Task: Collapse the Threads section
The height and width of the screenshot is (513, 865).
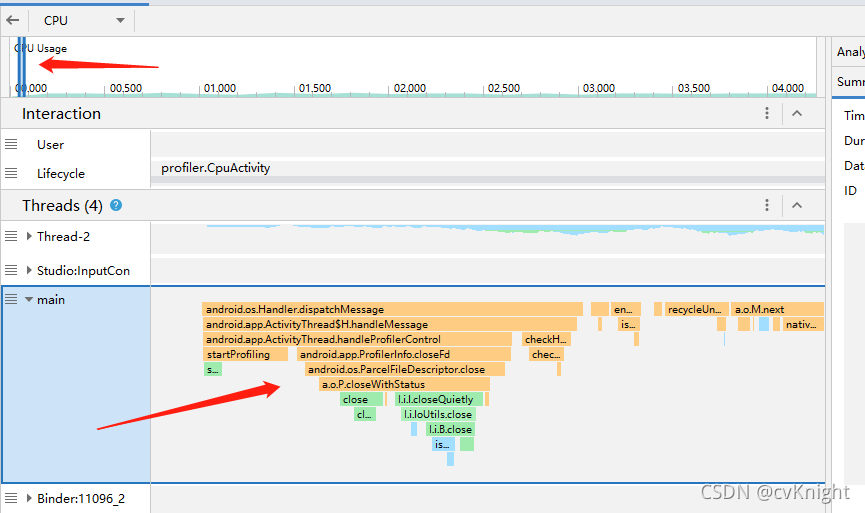Action: coord(797,205)
